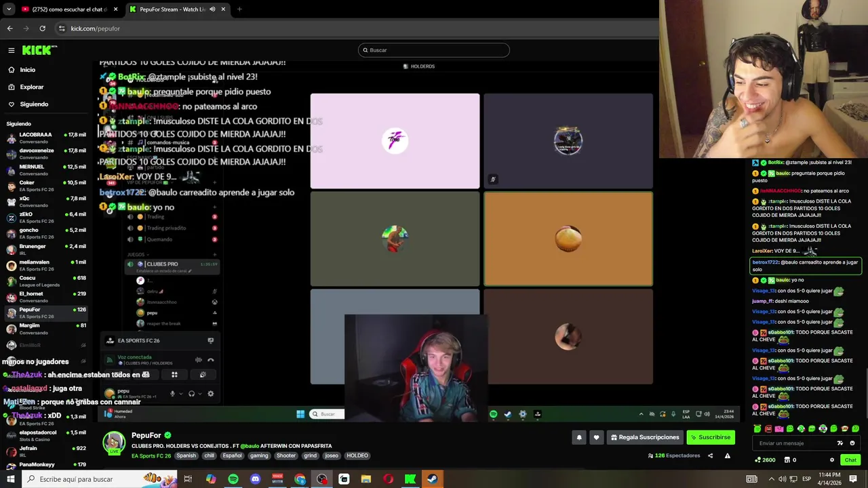Screen dimensions: 868x488
Task: Open LACOBRAAA channel in sidebar
Action: (x=46, y=138)
